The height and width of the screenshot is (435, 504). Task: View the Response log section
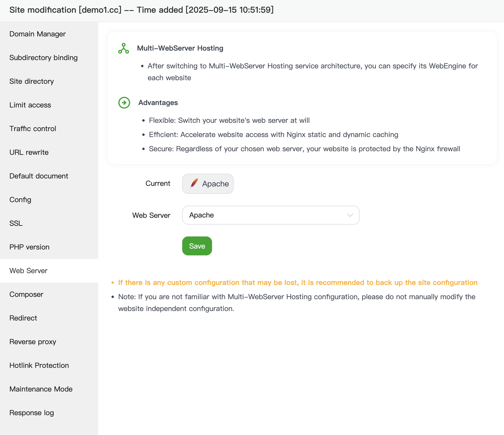(x=31, y=413)
